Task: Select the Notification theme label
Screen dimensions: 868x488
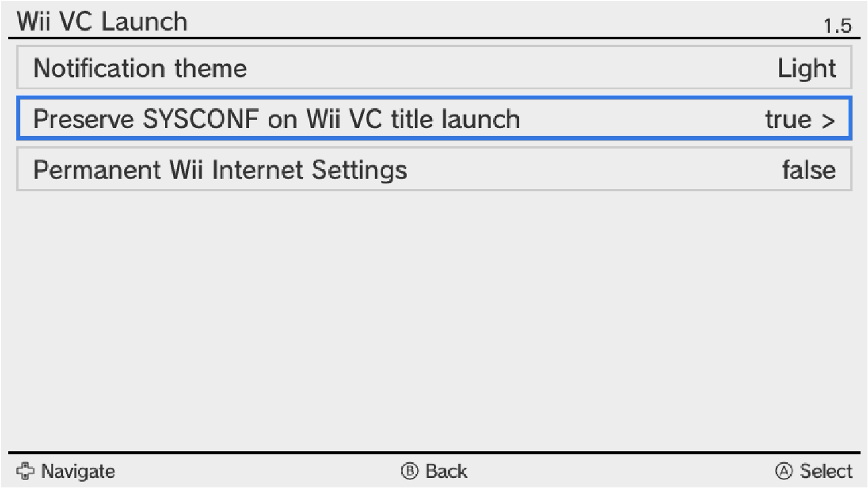Action: (140, 68)
